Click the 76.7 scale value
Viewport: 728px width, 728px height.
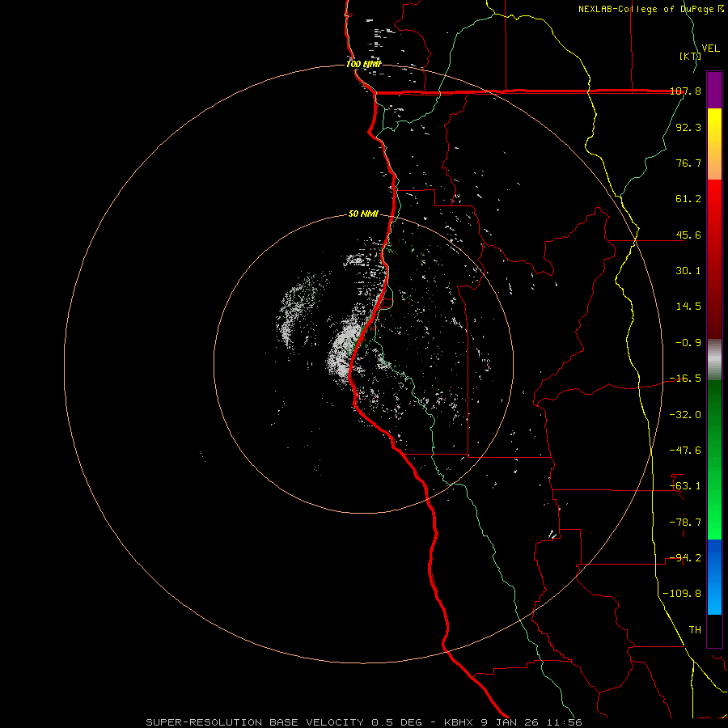tap(688, 163)
